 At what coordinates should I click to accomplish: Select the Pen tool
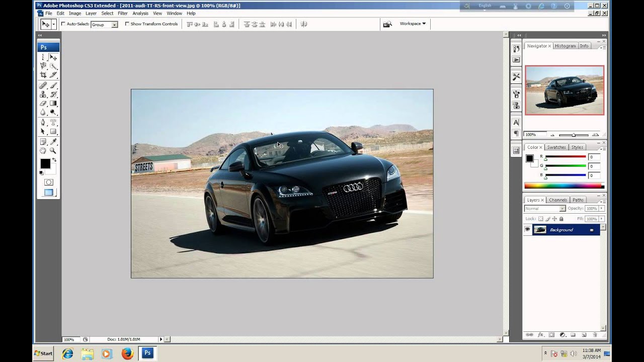(x=43, y=123)
